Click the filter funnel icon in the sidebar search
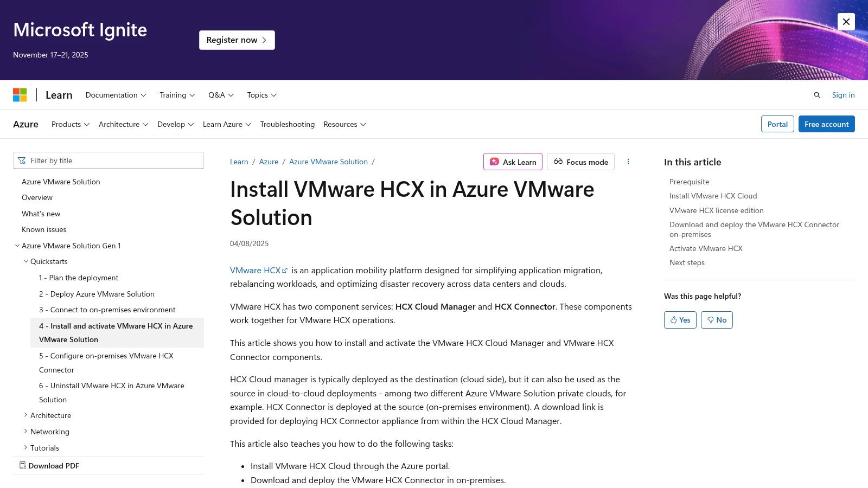Viewport: 868px width, 488px height. coord(22,160)
